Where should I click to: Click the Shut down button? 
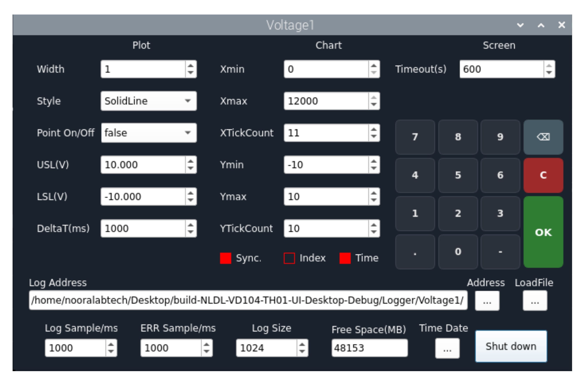[511, 346]
